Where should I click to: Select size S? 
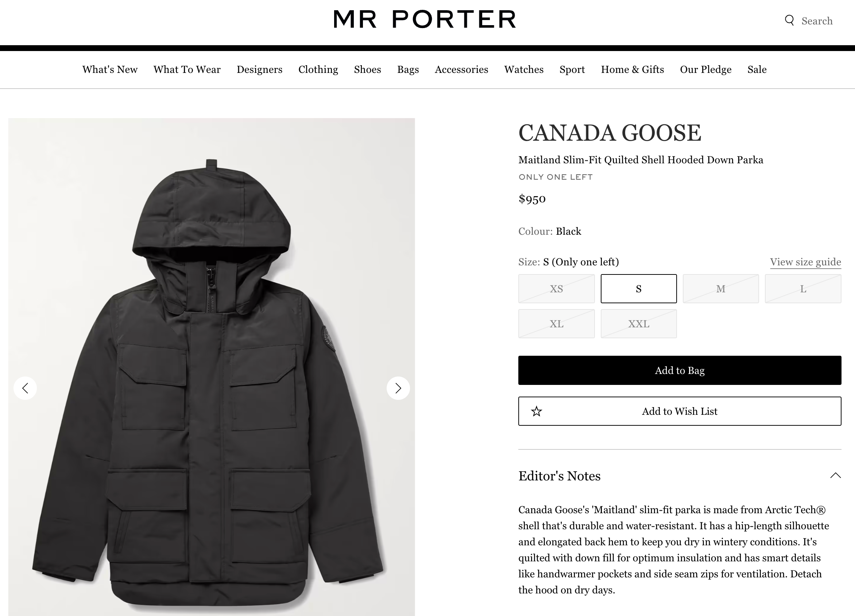pyautogui.click(x=639, y=289)
